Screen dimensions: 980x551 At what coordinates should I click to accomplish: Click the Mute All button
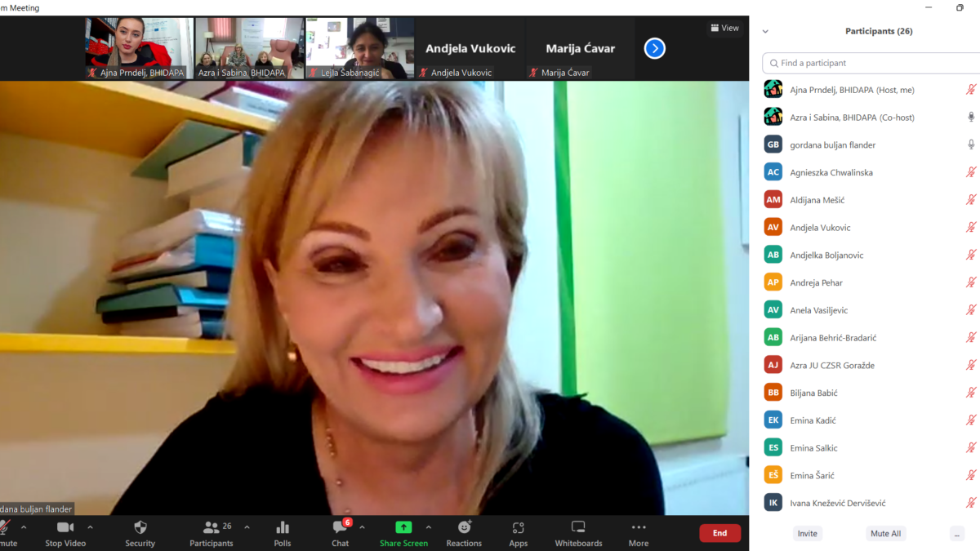pyautogui.click(x=885, y=533)
